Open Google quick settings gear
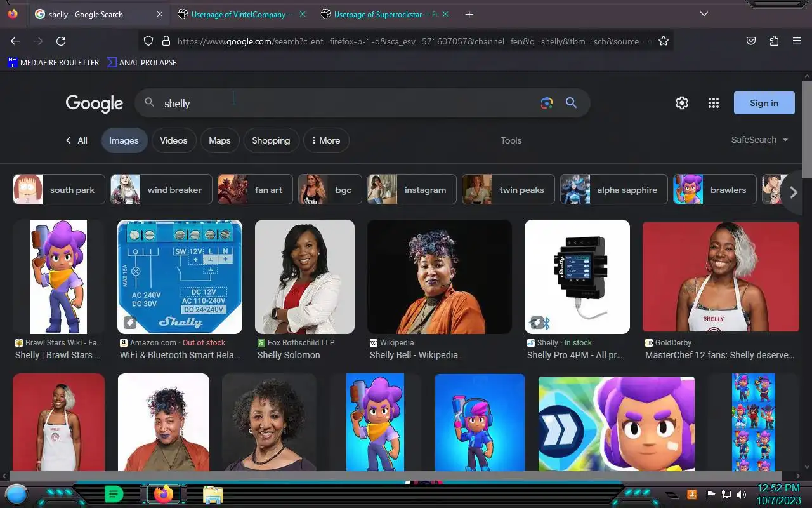812x508 pixels. click(682, 103)
